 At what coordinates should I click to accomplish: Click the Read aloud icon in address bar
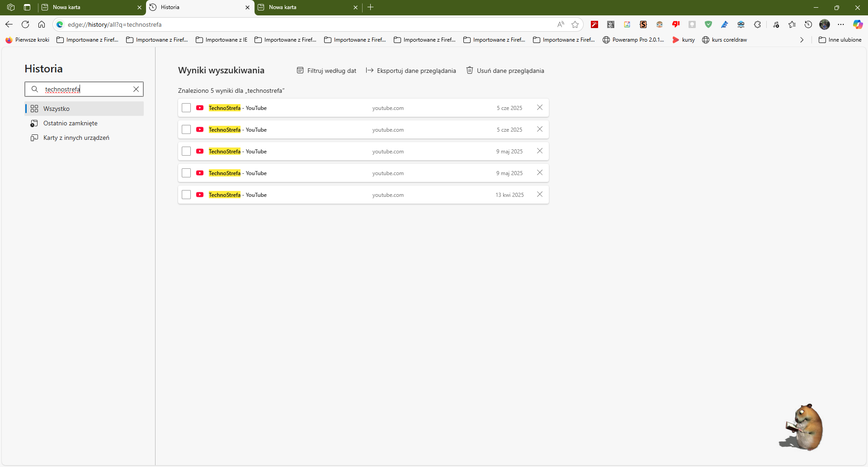561,24
